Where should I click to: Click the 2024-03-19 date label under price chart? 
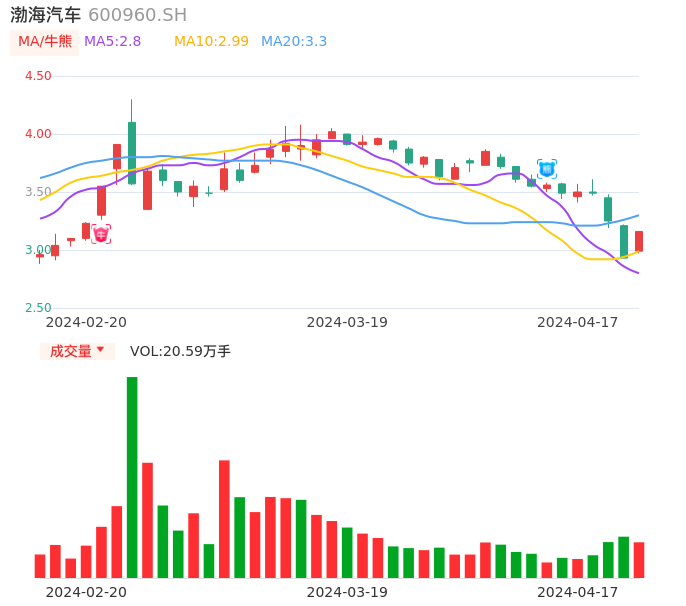coord(347,322)
